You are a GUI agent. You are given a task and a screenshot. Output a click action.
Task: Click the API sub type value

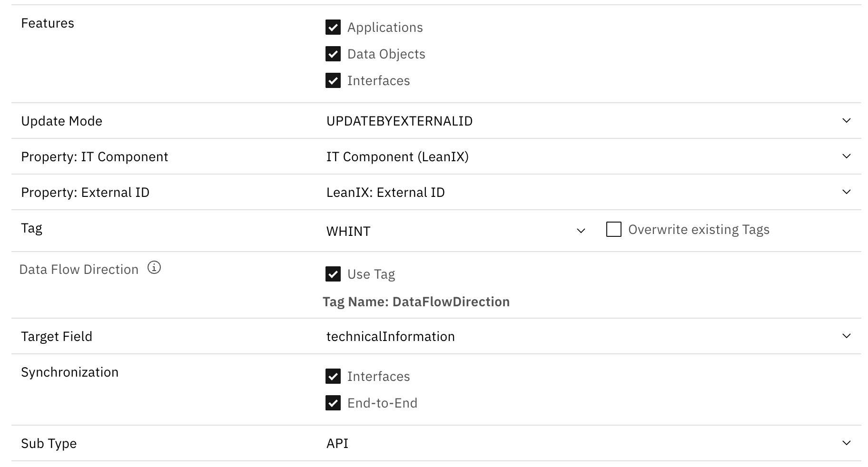click(x=337, y=444)
